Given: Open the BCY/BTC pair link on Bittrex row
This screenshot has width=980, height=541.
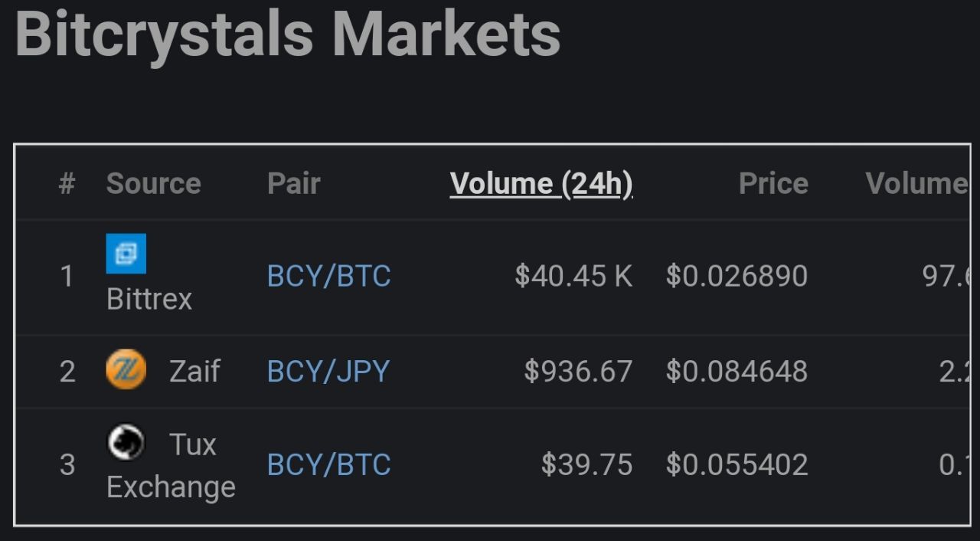Looking at the screenshot, I should [x=328, y=276].
